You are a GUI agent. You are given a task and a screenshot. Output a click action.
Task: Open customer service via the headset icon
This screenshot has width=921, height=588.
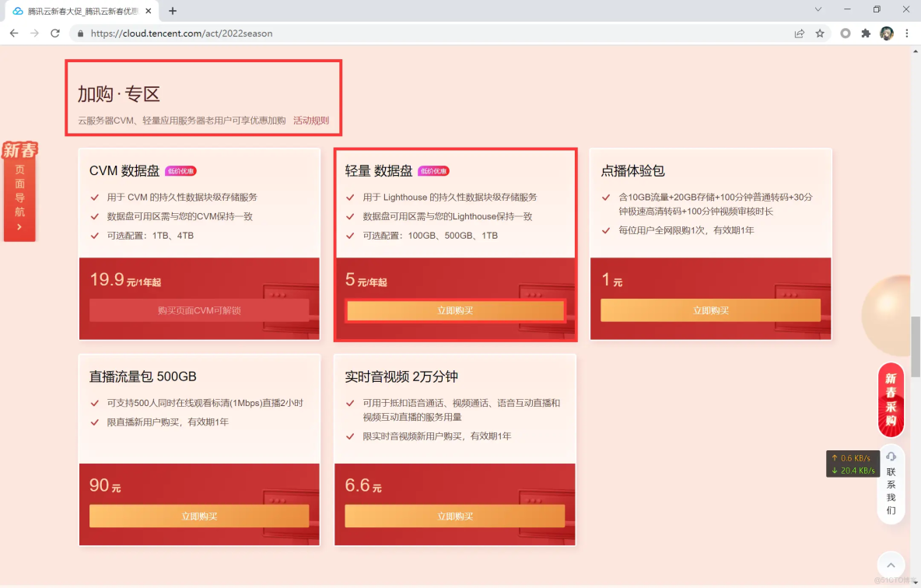890,456
